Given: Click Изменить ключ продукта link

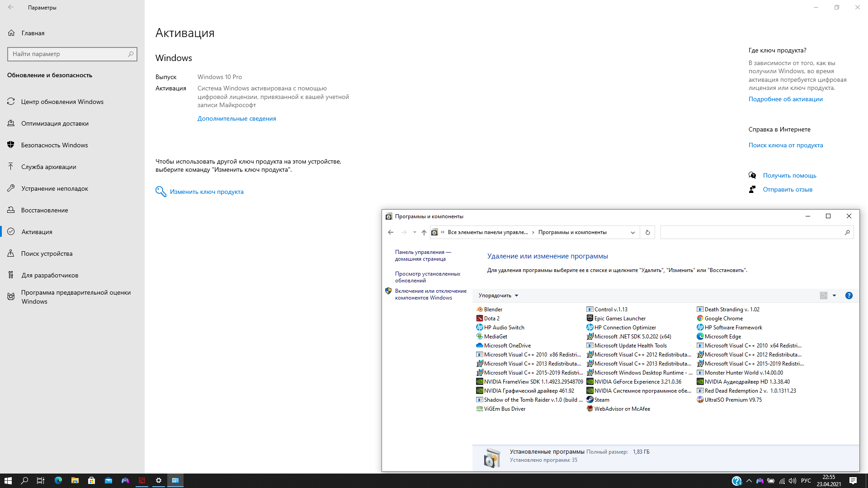Looking at the screenshot, I should coord(207,192).
